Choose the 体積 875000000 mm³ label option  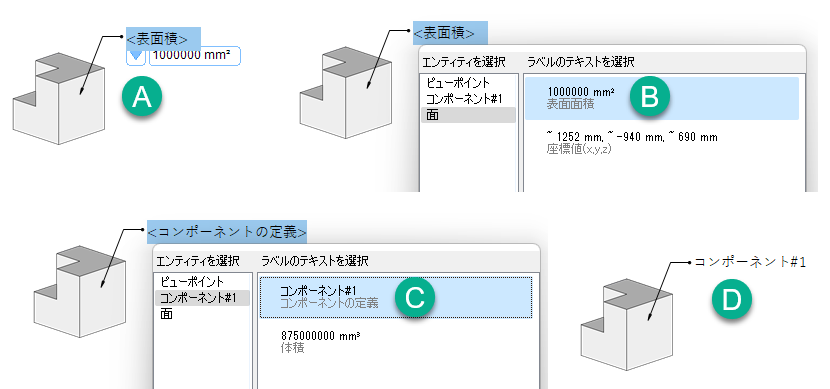[x=396, y=342]
